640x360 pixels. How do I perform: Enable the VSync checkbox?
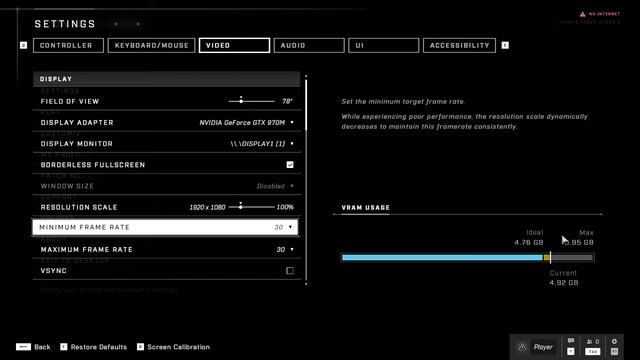click(x=290, y=271)
